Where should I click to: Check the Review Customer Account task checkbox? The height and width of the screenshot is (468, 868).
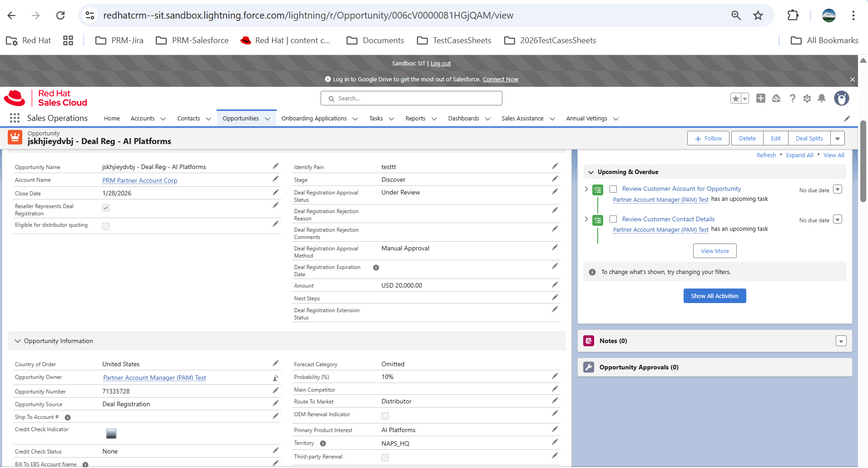pos(613,189)
